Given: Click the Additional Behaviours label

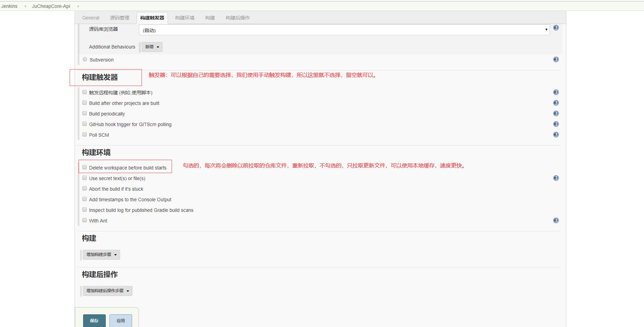Looking at the screenshot, I should tap(112, 47).
